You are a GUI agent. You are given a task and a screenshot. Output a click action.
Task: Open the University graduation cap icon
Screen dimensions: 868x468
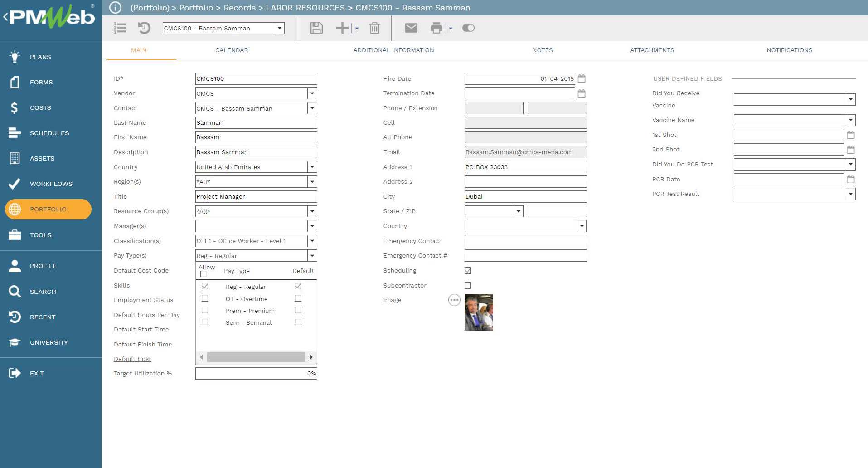tap(15, 342)
